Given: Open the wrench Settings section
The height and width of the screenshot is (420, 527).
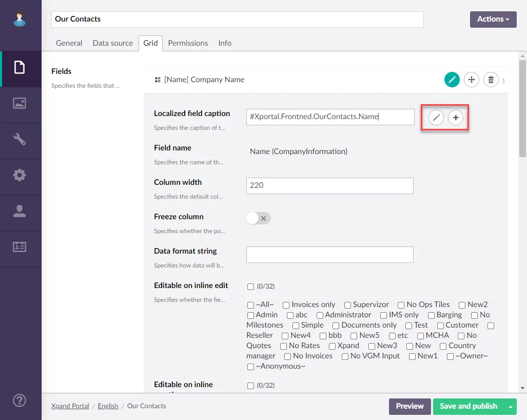Looking at the screenshot, I should (19, 139).
